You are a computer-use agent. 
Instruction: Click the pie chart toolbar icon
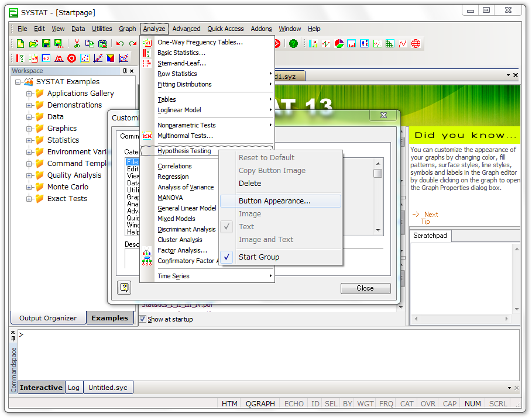[x=339, y=43]
